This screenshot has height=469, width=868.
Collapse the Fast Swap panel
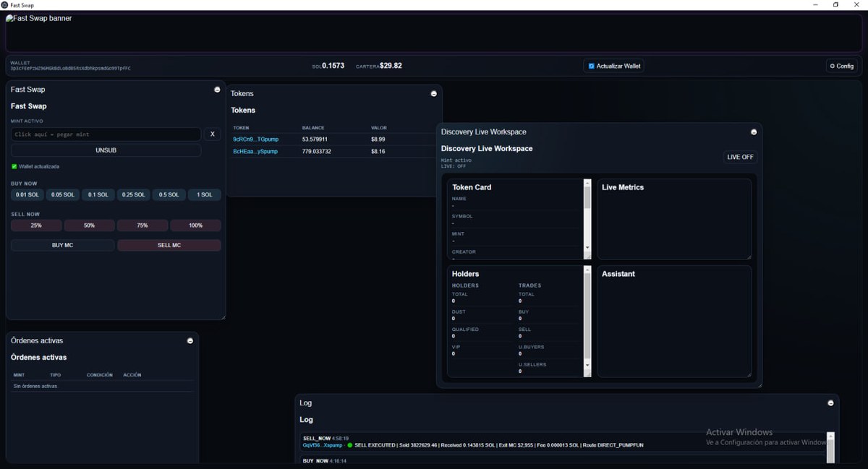[x=217, y=90]
